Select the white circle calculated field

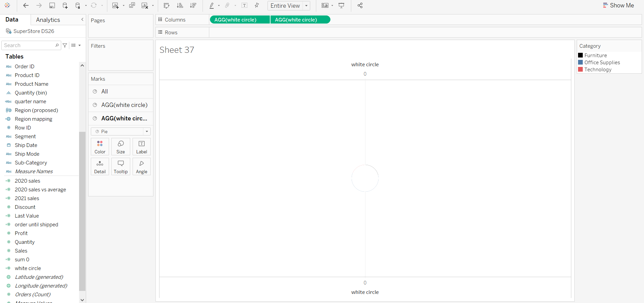(28, 268)
